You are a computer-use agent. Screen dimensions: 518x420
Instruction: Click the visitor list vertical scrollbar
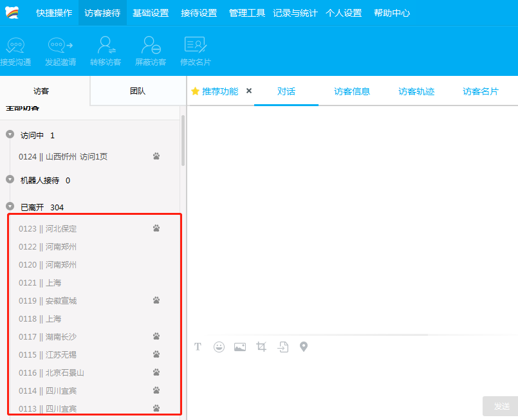click(x=183, y=140)
